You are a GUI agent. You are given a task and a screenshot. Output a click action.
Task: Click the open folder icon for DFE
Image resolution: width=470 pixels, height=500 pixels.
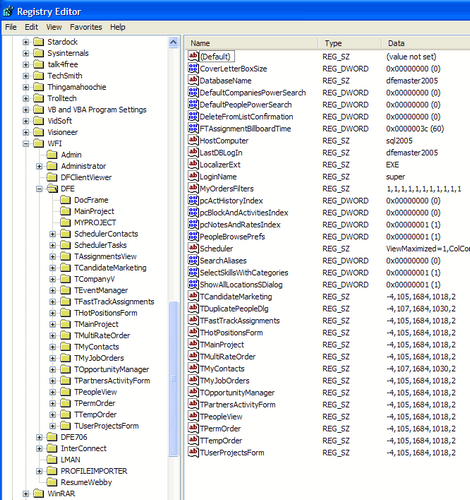(x=52, y=189)
